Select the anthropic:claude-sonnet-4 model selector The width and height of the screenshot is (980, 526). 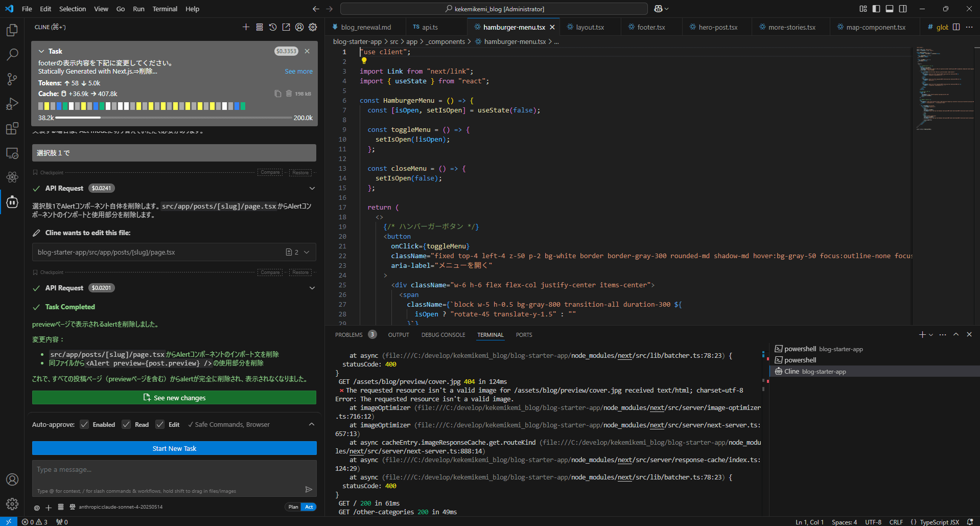121,507
